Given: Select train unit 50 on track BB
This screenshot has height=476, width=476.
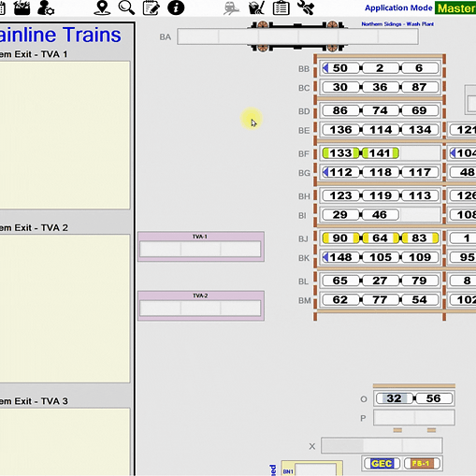Looking at the screenshot, I should tap(340, 68).
